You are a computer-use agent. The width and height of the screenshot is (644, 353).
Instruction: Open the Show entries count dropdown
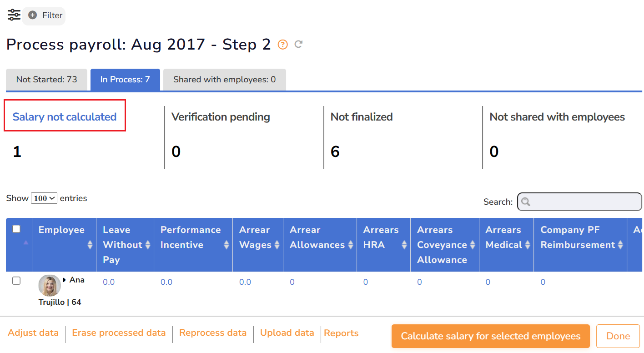(x=44, y=198)
